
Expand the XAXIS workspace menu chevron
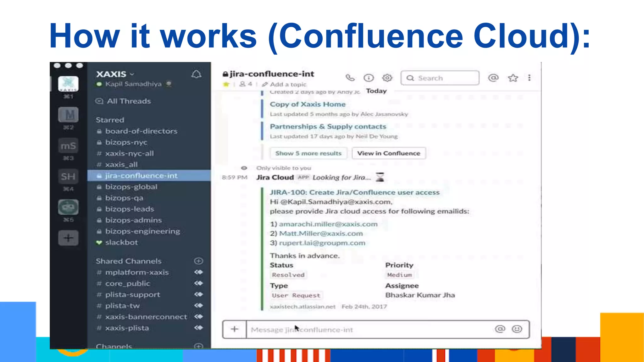point(132,74)
